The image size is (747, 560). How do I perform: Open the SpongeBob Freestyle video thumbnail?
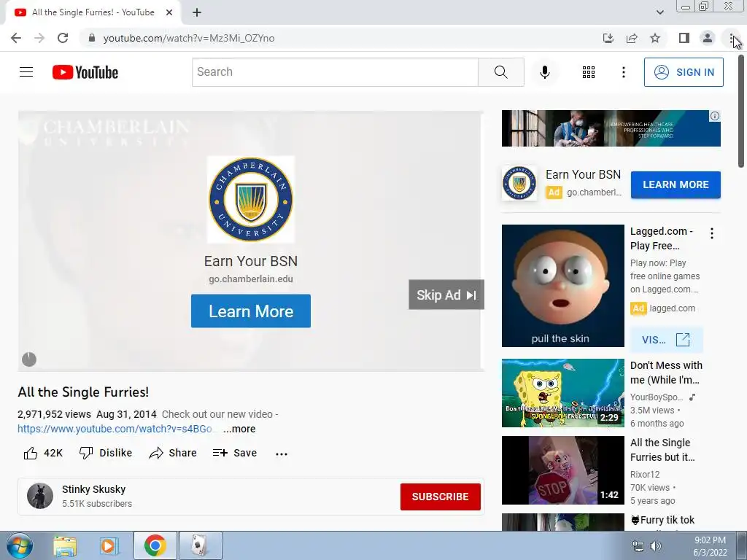(x=562, y=393)
